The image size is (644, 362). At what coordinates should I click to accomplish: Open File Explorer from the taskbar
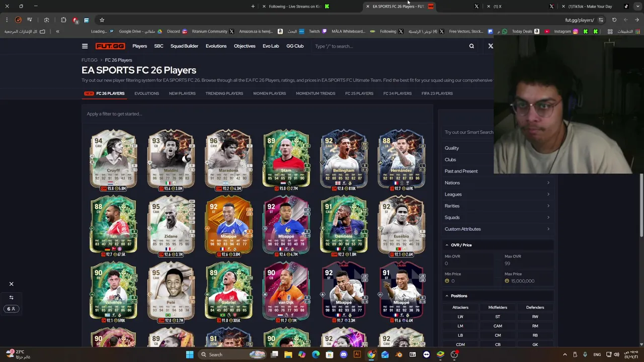coord(288,354)
